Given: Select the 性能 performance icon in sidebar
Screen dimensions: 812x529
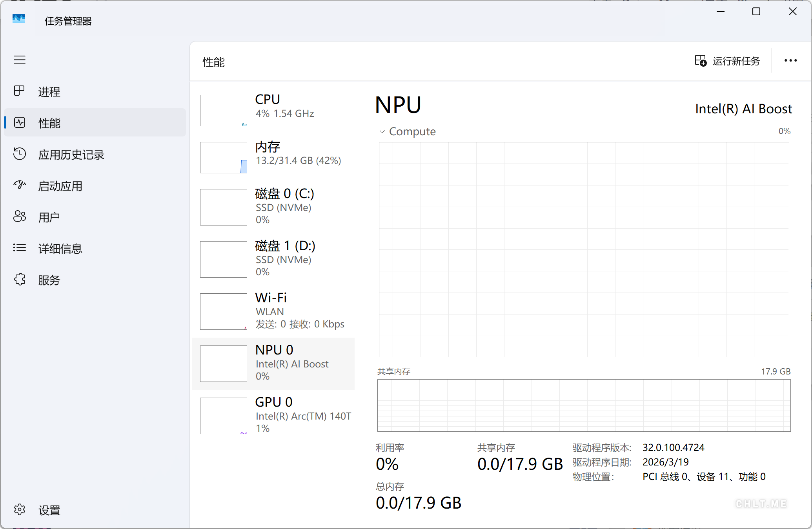Looking at the screenshot, I should [x=20, y=122].
